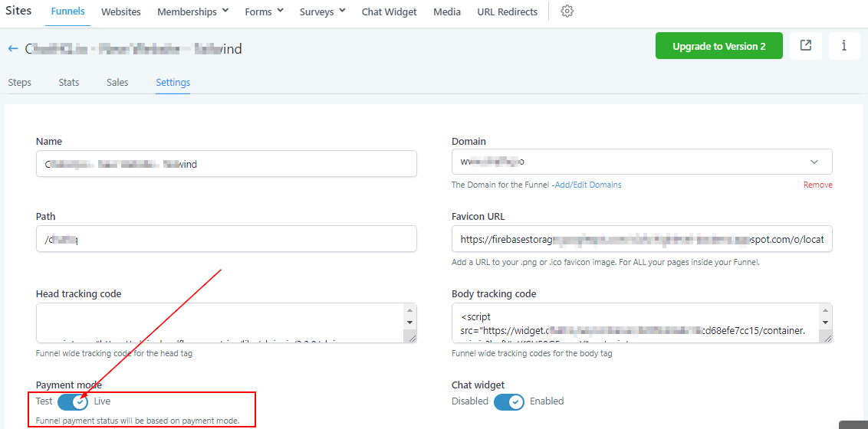Open the Sales tab
The height and width of the screenshot is (429, 868).
[x=117, y=83]
